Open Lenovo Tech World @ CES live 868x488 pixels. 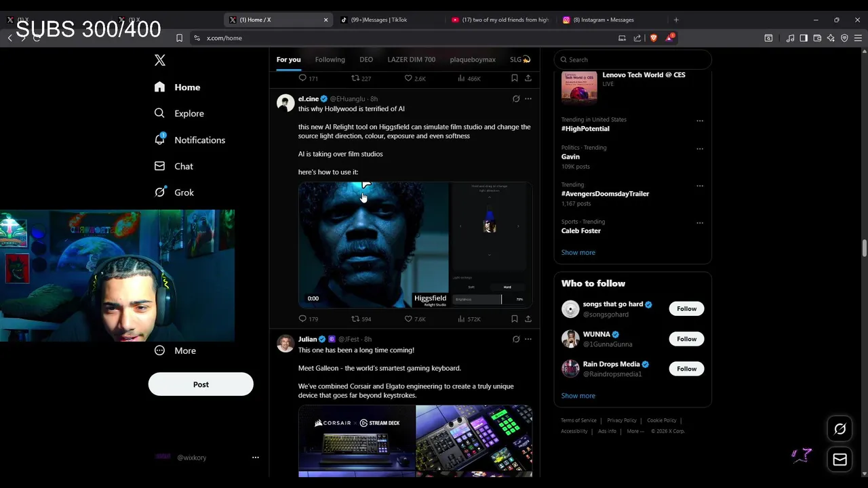tap(633, 87)
